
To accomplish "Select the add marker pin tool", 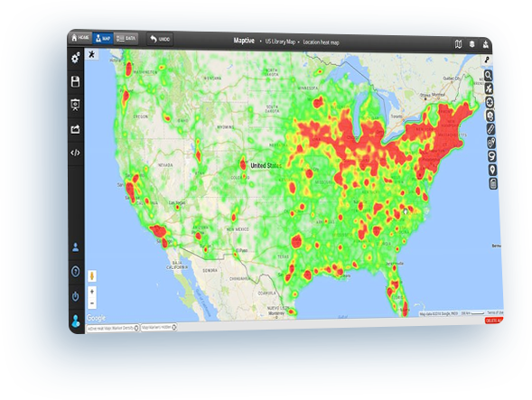I will (492, 170).
